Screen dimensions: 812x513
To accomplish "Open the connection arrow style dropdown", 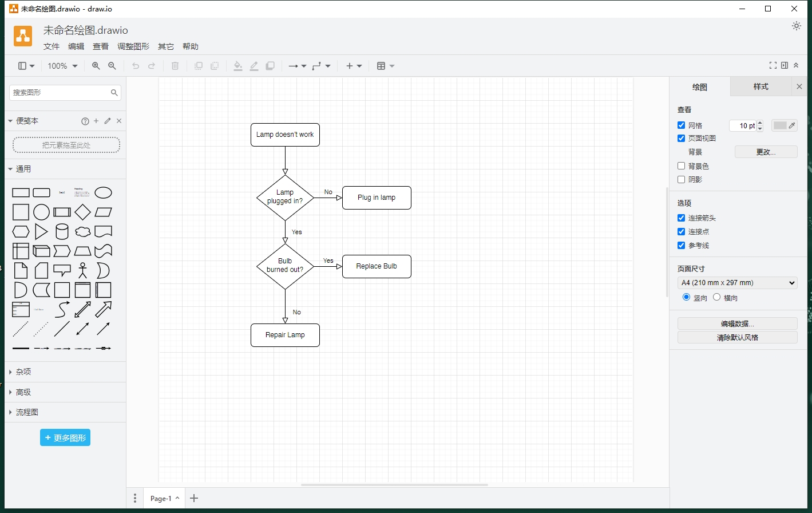I will click(x=297, y=66).
